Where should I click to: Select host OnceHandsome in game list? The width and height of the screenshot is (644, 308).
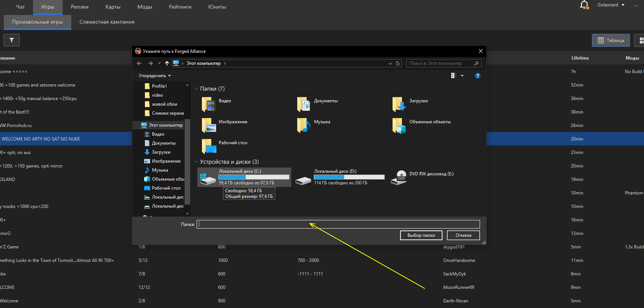tap(459, 260)
